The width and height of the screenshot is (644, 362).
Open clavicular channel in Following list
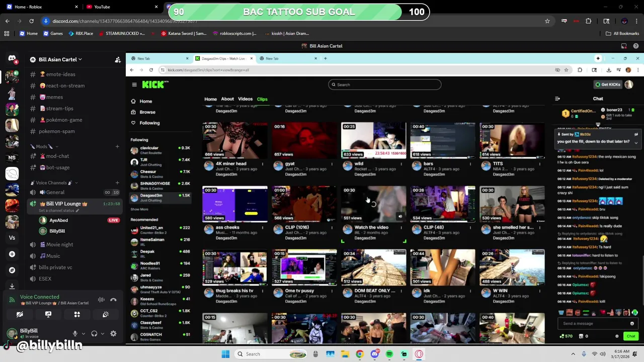pos(160,150)
